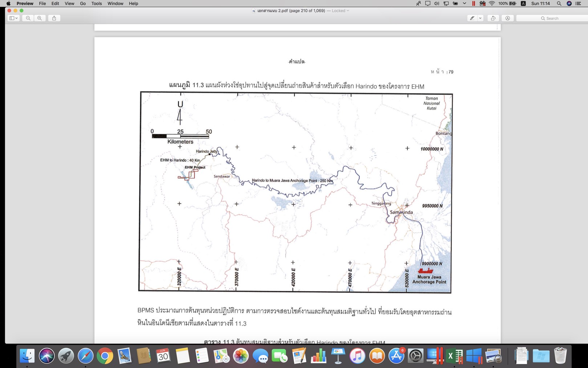Open the Trash in the Dock
The height and width of the screenshot is (368, 588).
coord(560,356)
